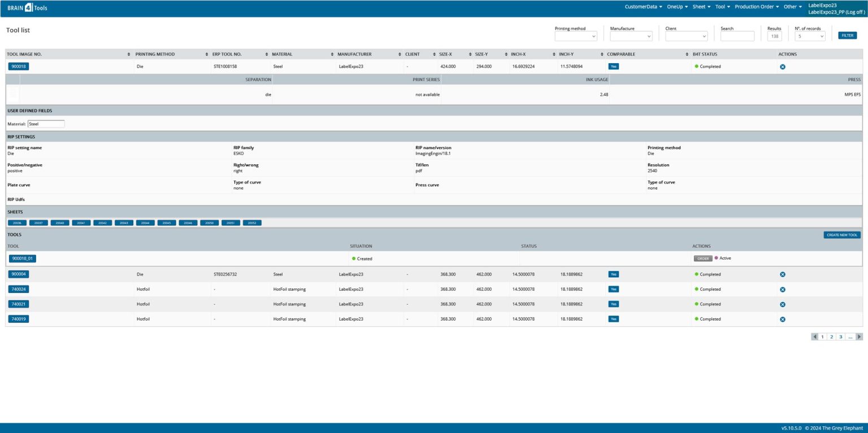Screen dimensions: 868x433
Task: Sort by Client column arrows
Action: coord(434,54)
